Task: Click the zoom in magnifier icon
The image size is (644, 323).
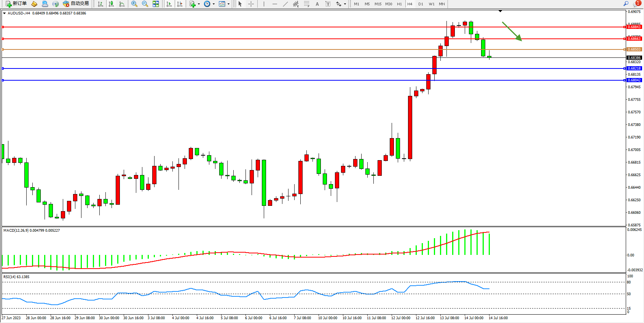Action: tap(134, 4)
